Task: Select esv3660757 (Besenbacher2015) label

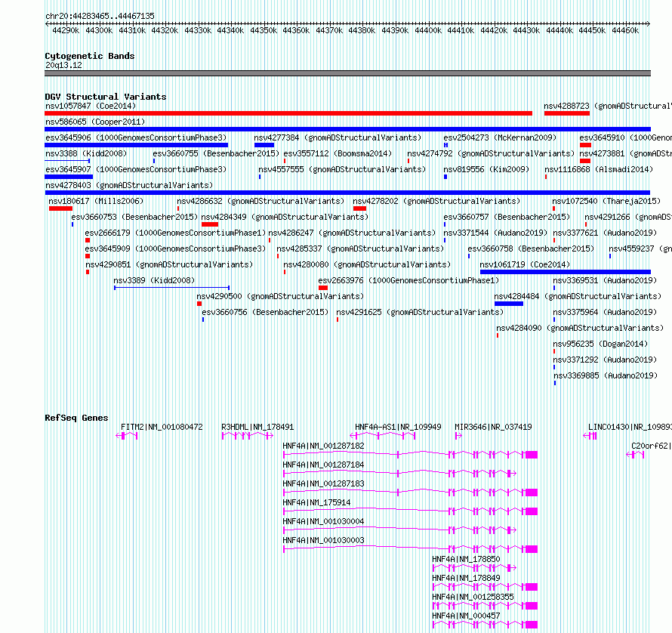Action: click(x=507, y=217)
